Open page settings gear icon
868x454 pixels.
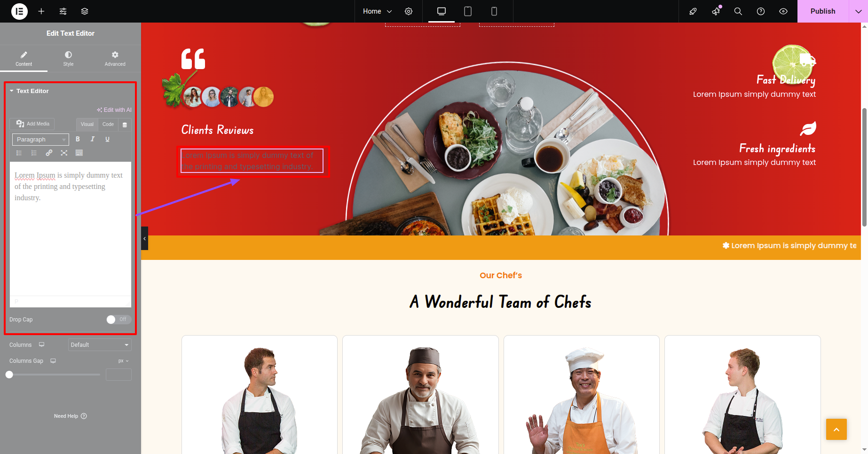(409, 11)
